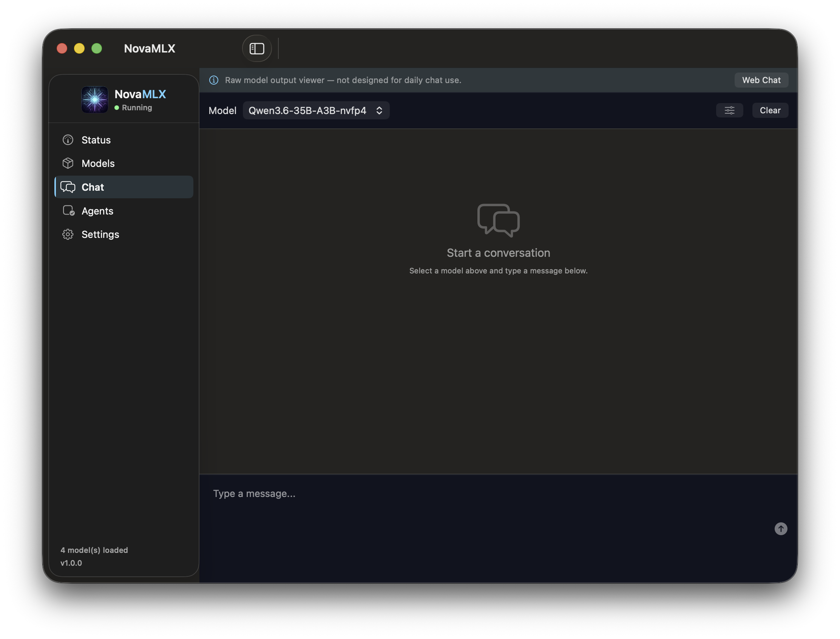Click the Settings gear icon

tap(68, 234)
